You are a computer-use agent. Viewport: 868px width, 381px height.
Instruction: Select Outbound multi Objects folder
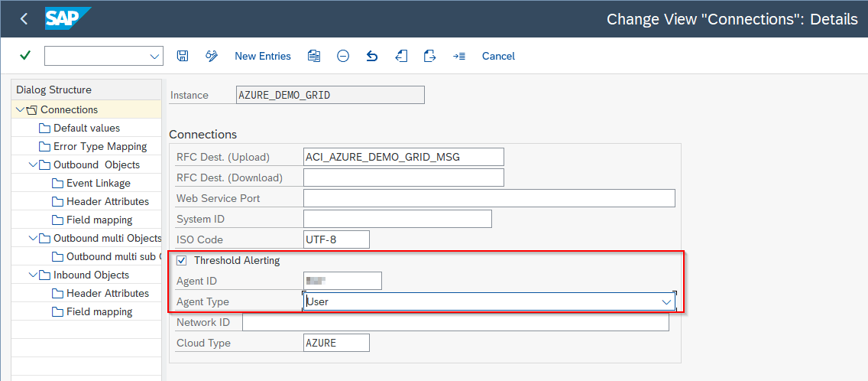[108, 238]
